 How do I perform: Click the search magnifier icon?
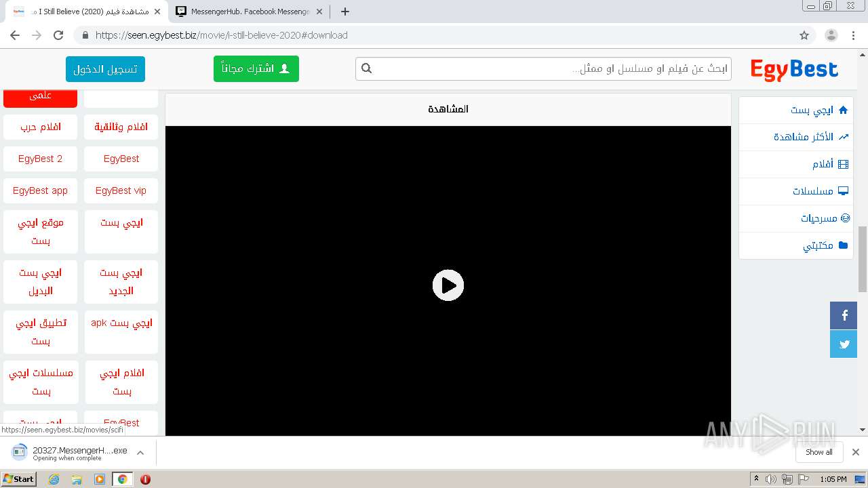click(x=367, y=68)
